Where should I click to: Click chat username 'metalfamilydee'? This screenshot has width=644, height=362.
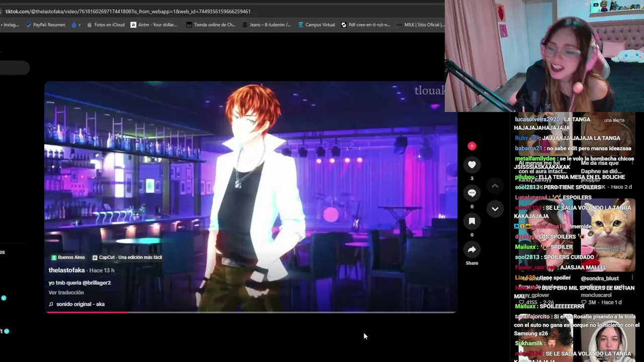tap(535, 158)
